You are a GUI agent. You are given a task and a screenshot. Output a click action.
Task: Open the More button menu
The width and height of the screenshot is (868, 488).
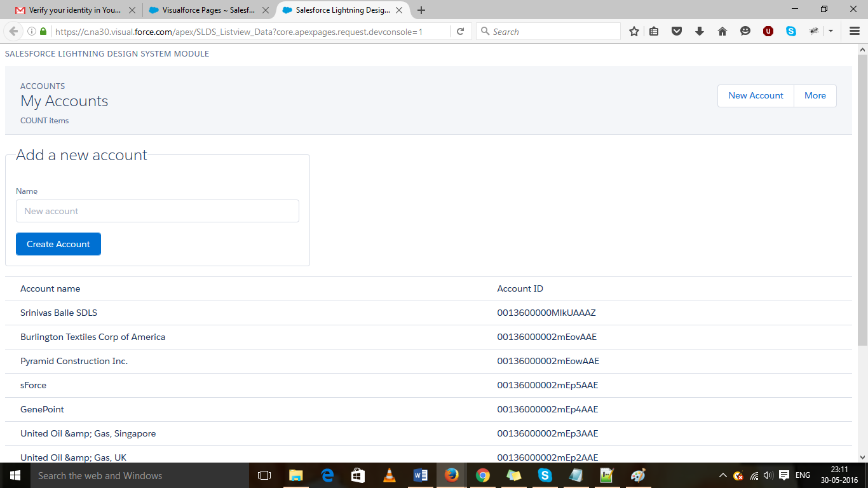click(x=815, y=95)
